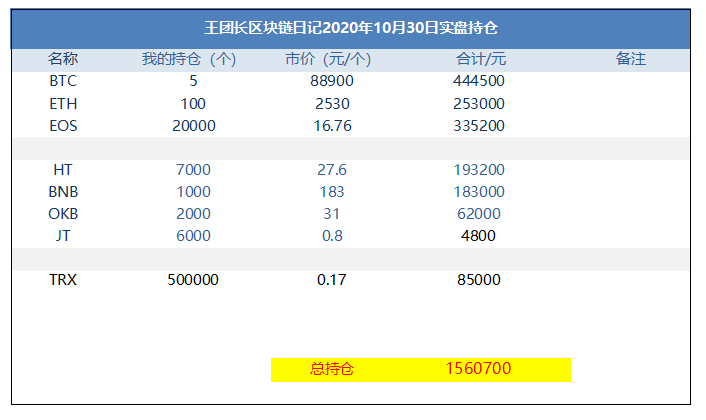Click the OKB name cell

tap(63, 214)
